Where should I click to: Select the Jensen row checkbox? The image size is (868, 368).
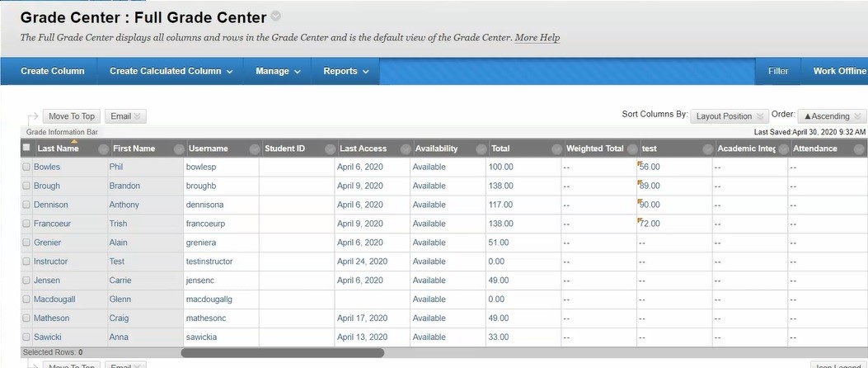tap(26, 281)
